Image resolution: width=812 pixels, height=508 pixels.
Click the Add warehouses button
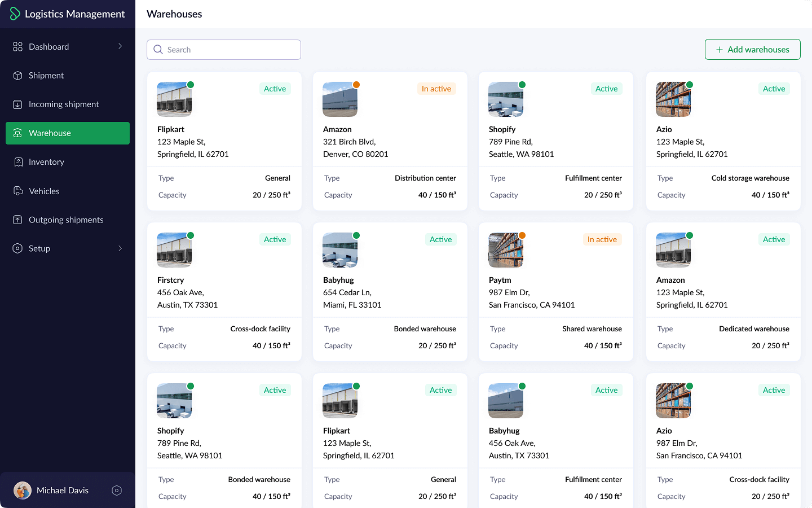click(752, 50)
